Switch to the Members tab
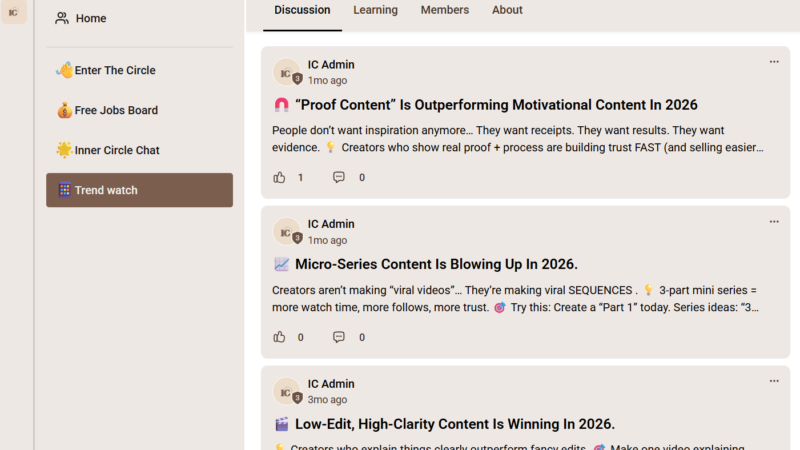This screenshot has width=800, height=450. [x=444, y=10]
